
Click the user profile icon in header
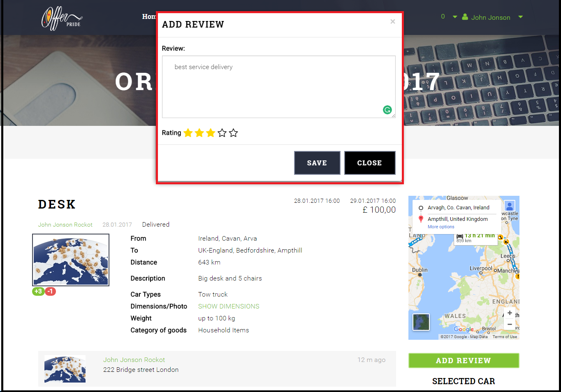[465, 17]
